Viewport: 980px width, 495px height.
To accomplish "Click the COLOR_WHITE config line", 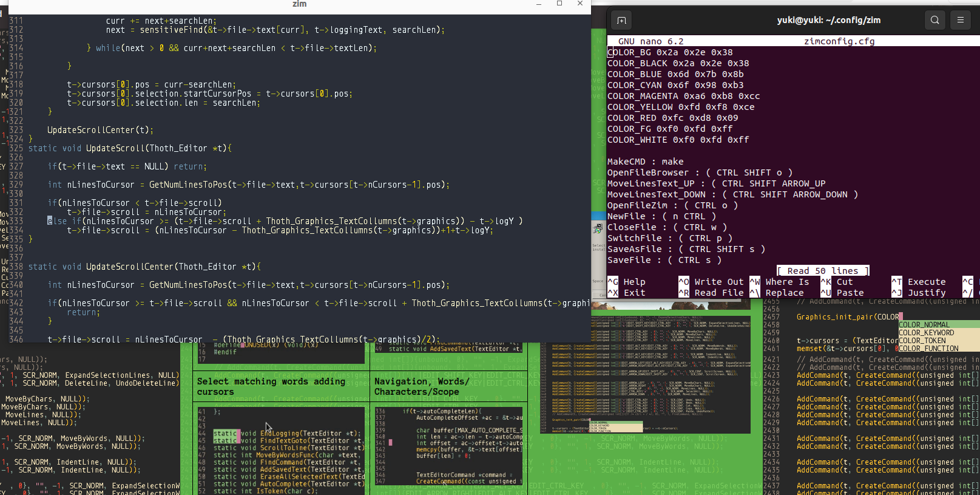I will coord(678,140).
